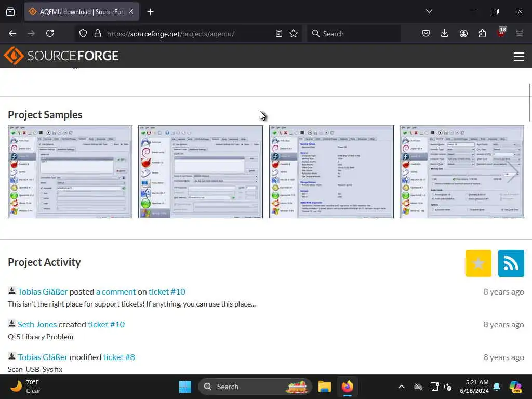
Task: Go forward to the next page
Action: (31, 33)
